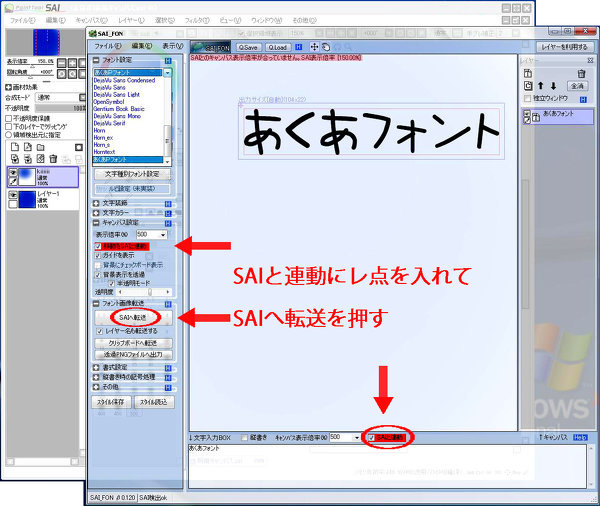
Task: Enable the 独立ウィンドウ checkbox
Action: point(526,100)
